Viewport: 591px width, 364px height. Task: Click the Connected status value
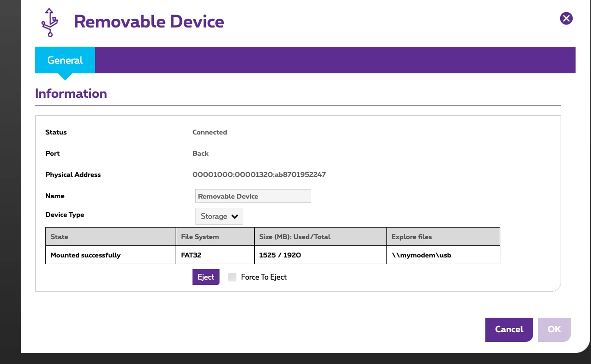(209, 132)
